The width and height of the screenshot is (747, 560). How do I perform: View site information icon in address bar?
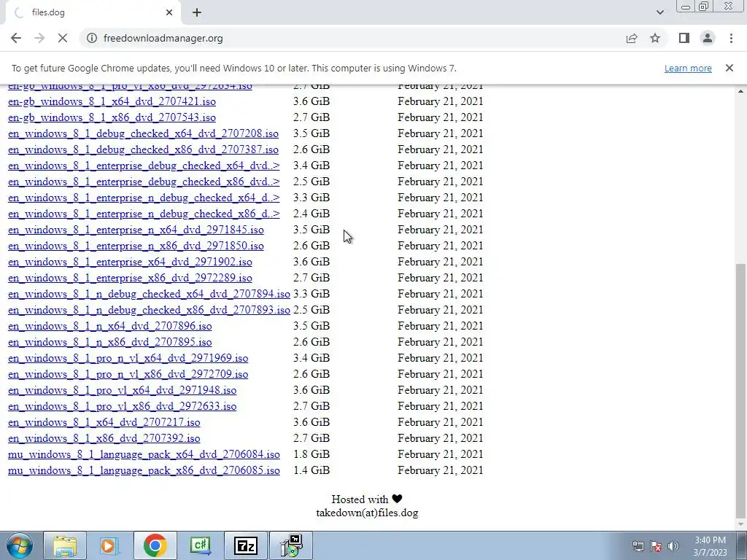pyautogui.click(x=92, y=38)
